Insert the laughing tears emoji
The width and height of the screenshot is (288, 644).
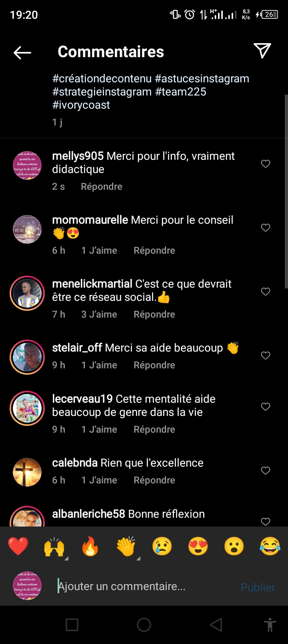270,547
